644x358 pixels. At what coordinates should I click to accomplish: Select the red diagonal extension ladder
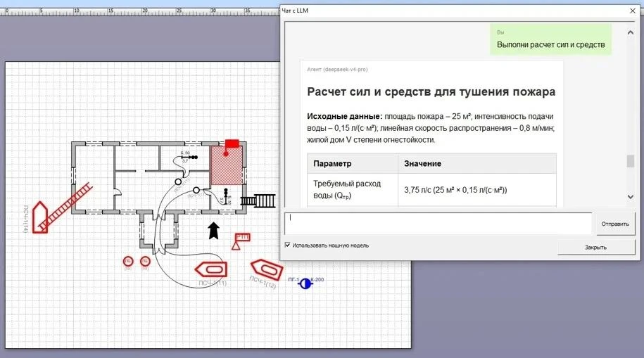[x=65, y=206]
